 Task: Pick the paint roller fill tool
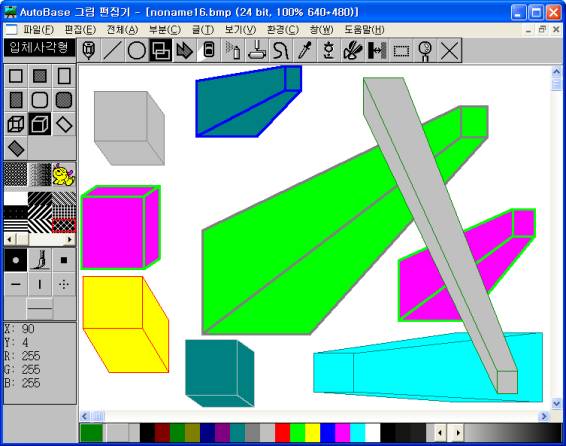pyautogui.click(x=257, y=50)
